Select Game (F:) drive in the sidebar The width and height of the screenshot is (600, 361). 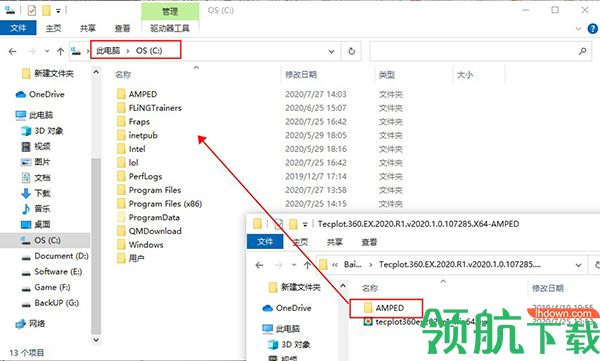[x=46, y=287]
